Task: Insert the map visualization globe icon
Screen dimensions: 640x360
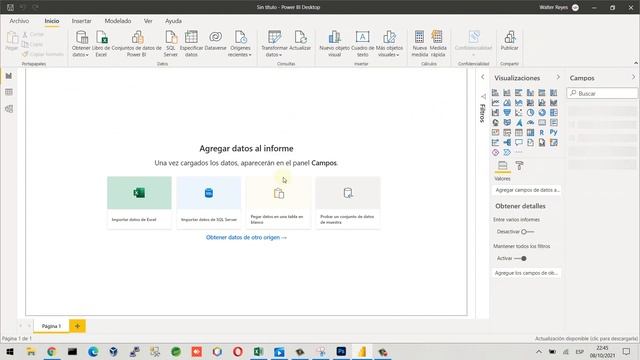Action: [495, 122]
